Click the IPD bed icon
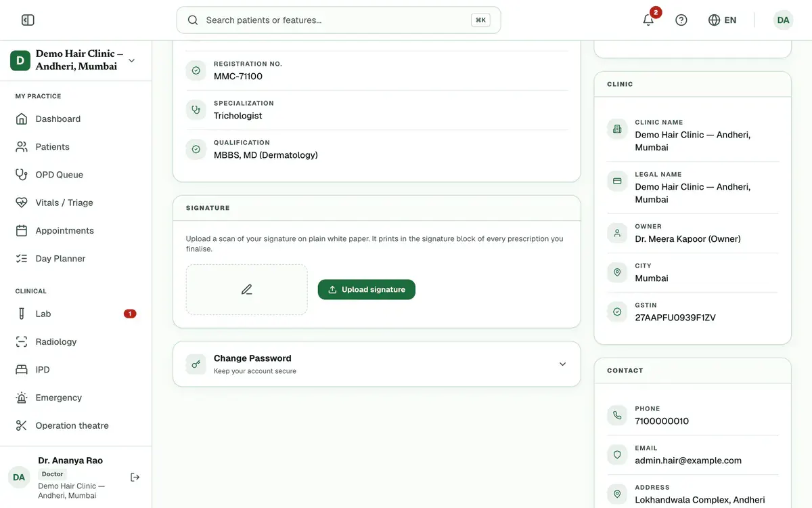 [22, 370]
